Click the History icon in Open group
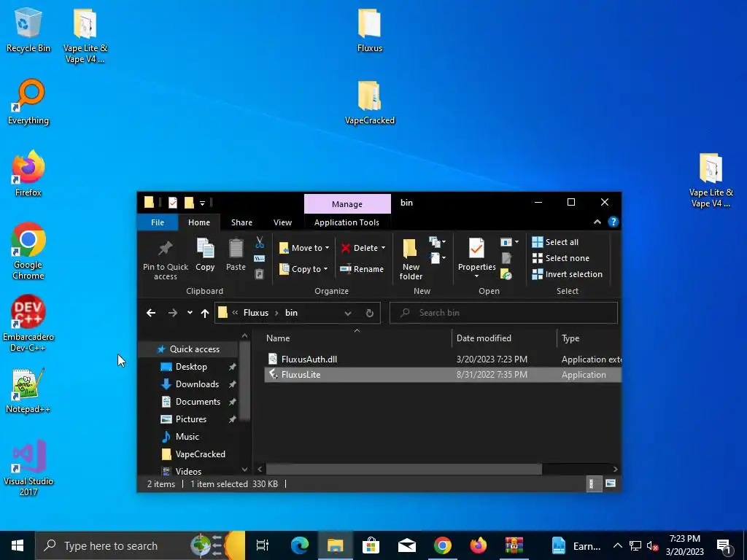Image resolution: width=747 pixels, height=560 pixels. (506, 274)
